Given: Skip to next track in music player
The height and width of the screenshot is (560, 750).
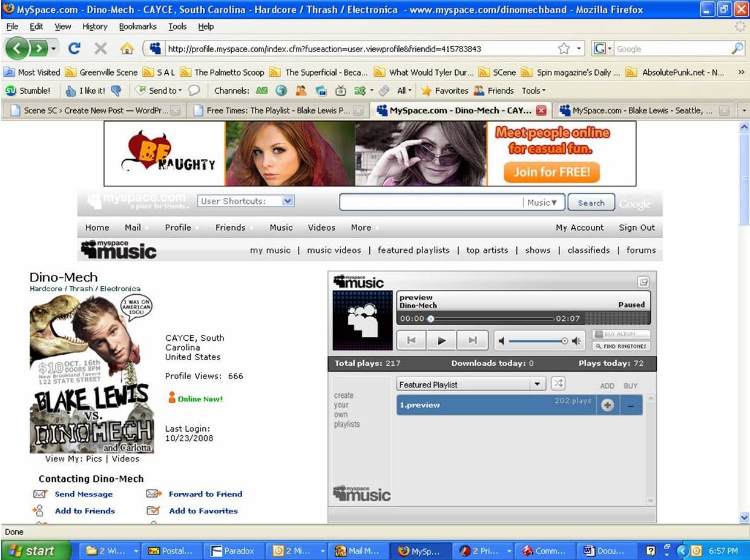Looking at the screenshot, I should 473,341.
